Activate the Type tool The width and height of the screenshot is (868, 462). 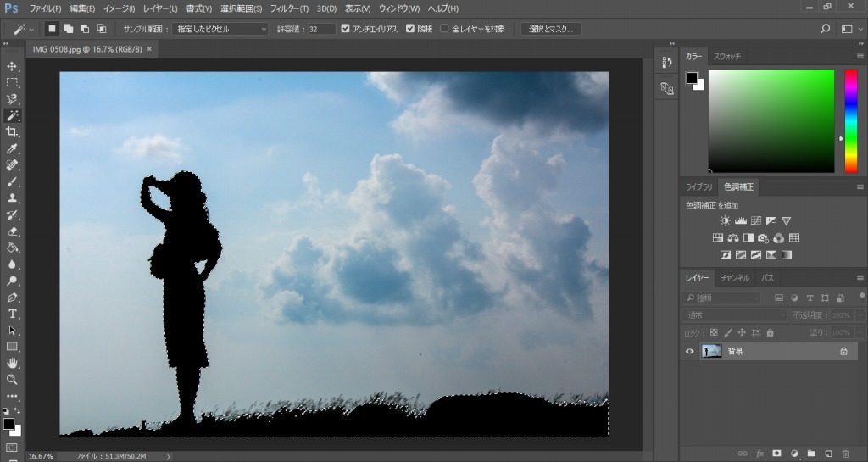[12, 314]
